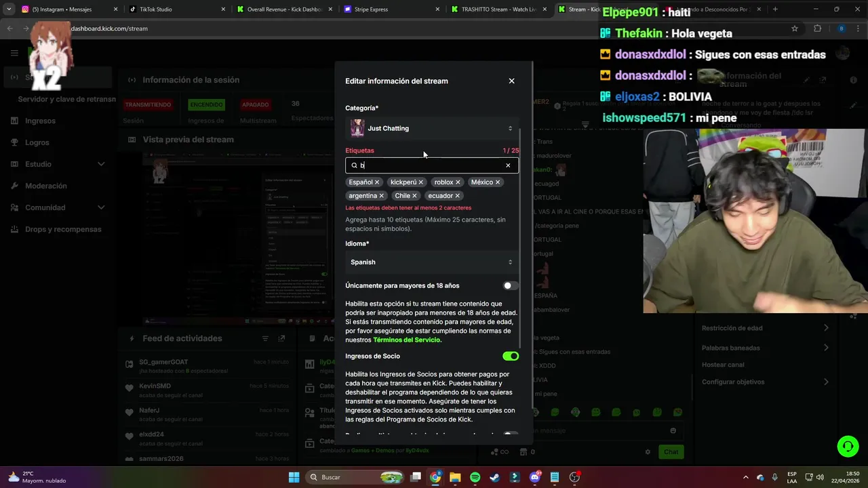Screen dimensions: 868x488
Task: Open the Windows Start menu
Action: 294,477
